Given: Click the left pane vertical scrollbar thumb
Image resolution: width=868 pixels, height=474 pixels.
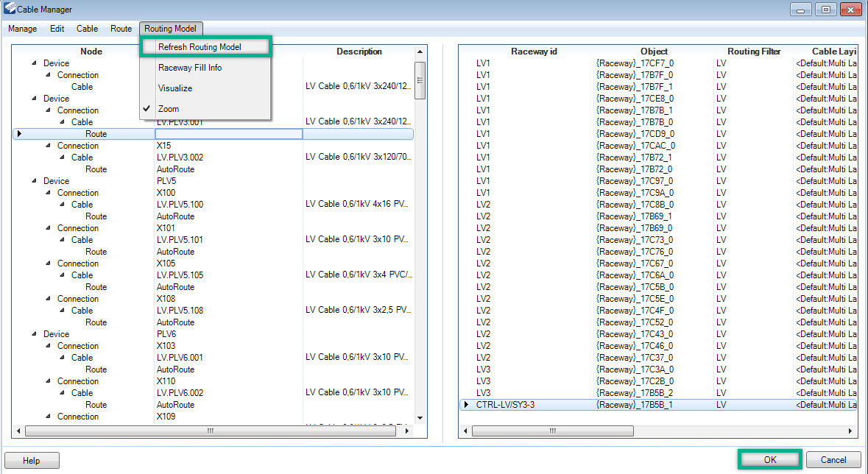Looking at the screenshot, I should [420, 80].
